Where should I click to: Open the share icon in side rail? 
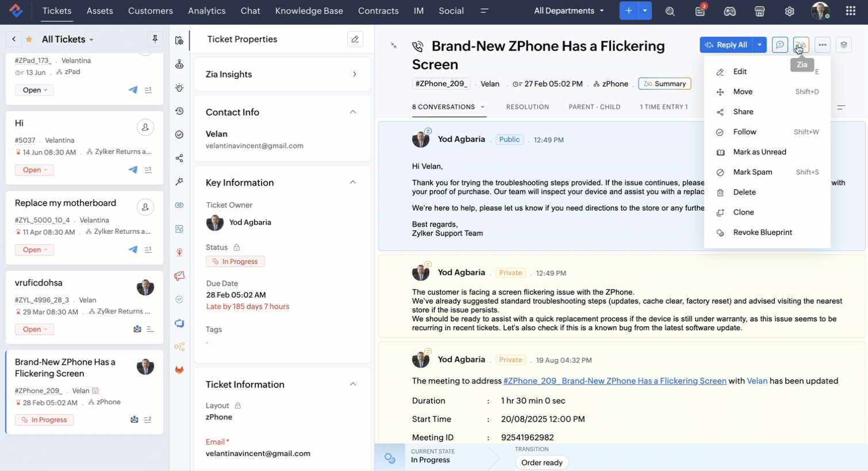(179, 159)
